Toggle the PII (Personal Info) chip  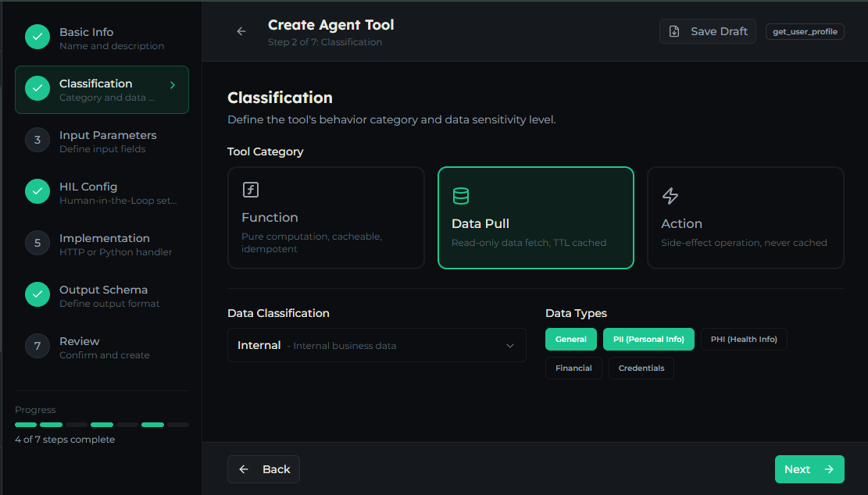[x=648, y=340]
